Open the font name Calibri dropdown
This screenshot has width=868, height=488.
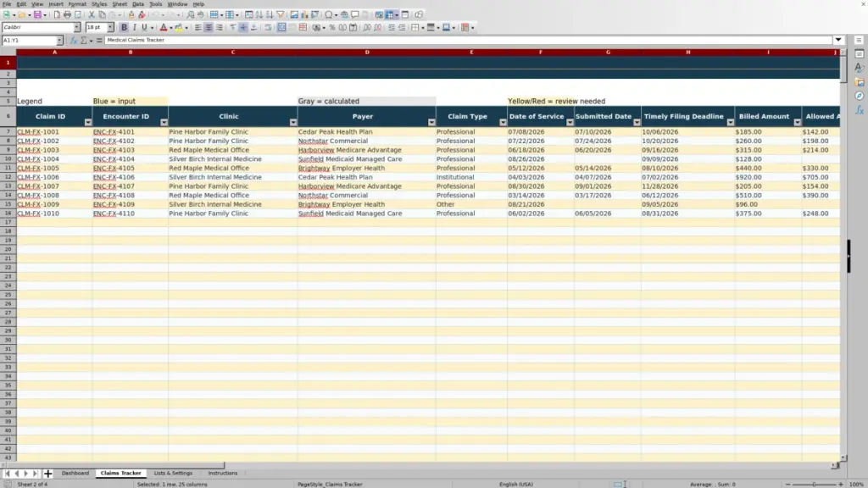pyautogui.click(x=77, y=27)
